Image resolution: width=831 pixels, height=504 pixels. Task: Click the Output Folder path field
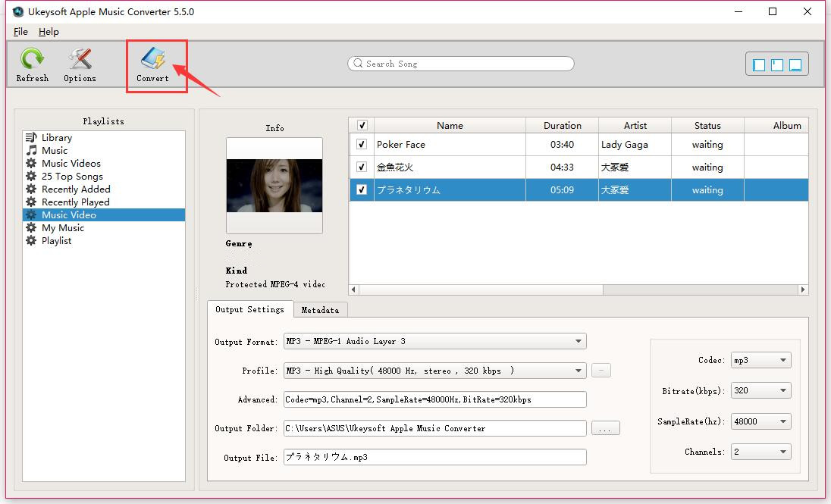[x=435, y=428]
